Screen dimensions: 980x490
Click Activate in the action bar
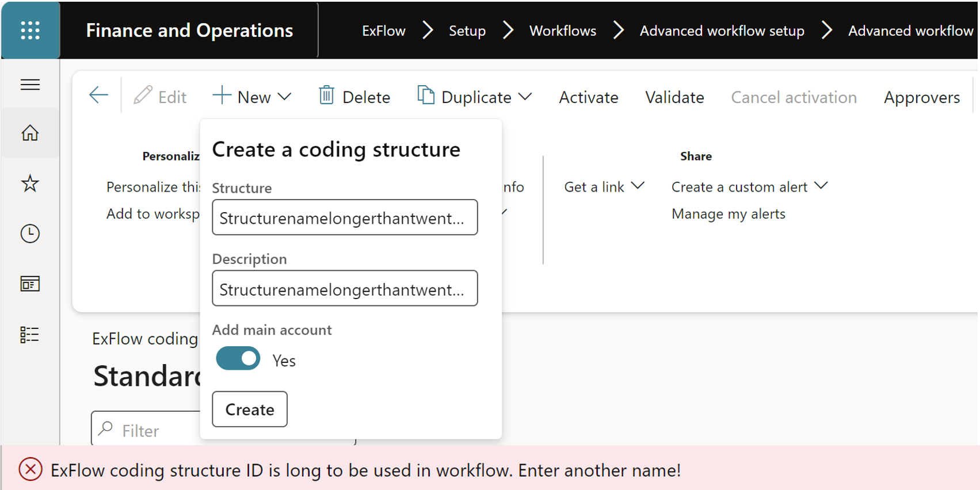pyautogui.click(x=589, y=97)
